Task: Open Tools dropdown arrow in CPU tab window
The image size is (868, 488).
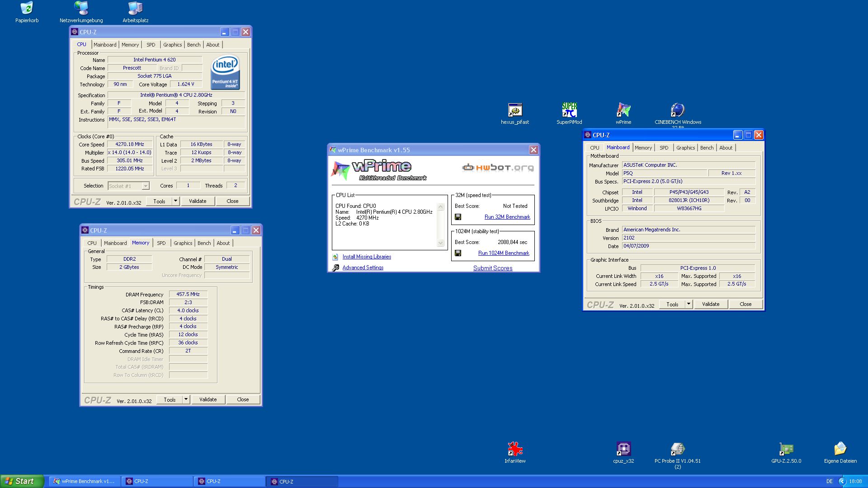Action: coord(175,201)
